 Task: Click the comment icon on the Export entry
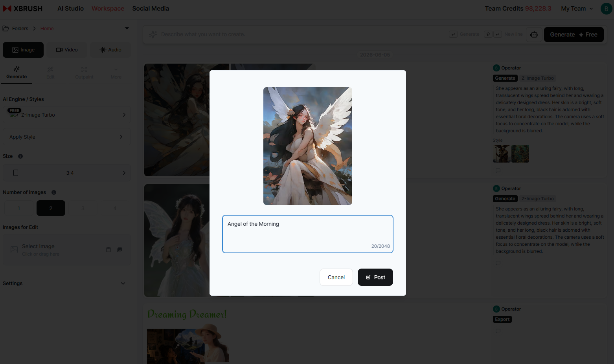tap(498, 331)
